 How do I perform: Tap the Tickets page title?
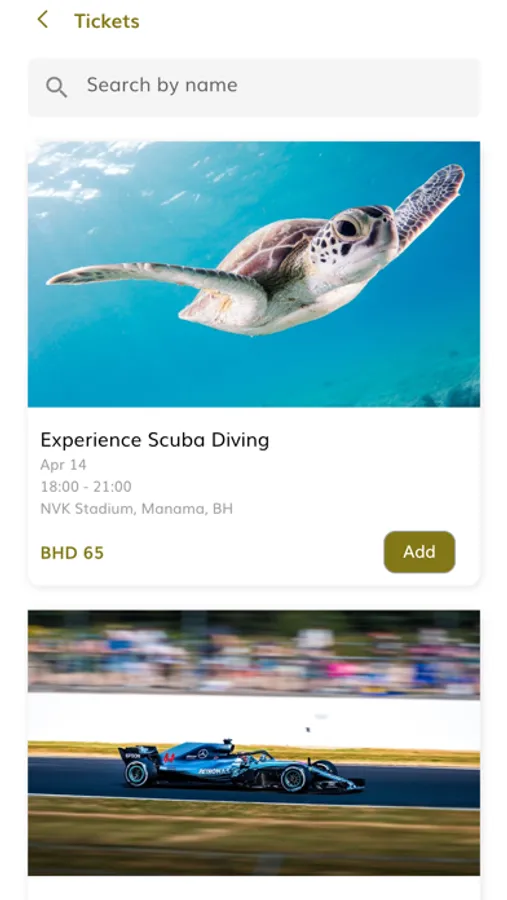click(107, 21)
